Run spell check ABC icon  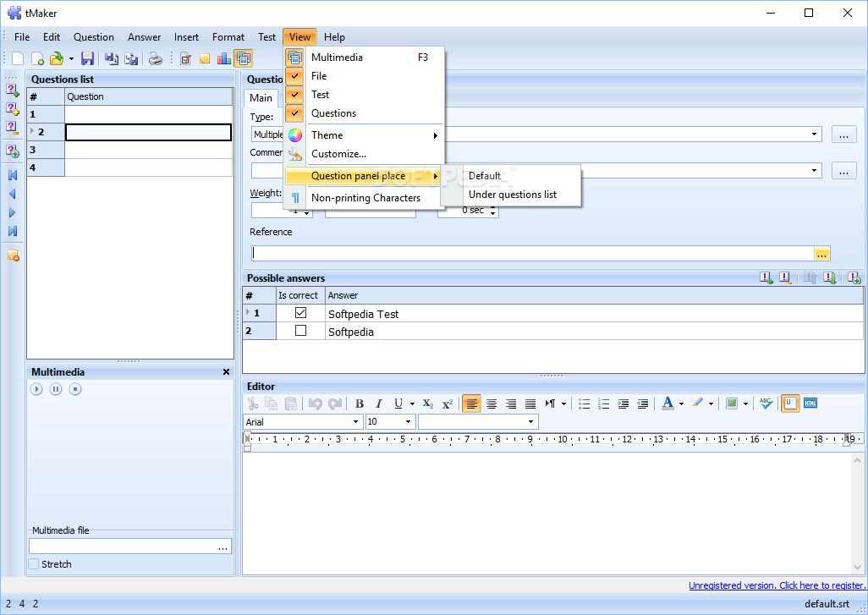(x=766, y=404)
